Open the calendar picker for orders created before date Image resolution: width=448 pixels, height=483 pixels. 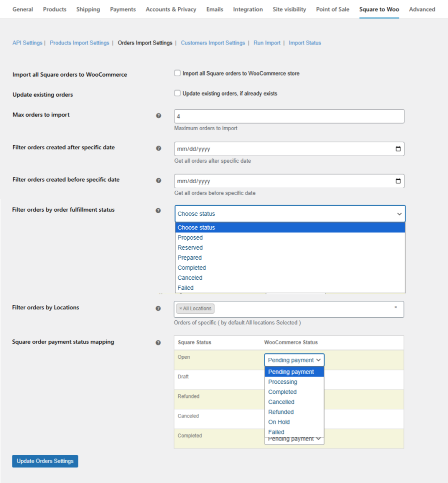click(398, 181)
